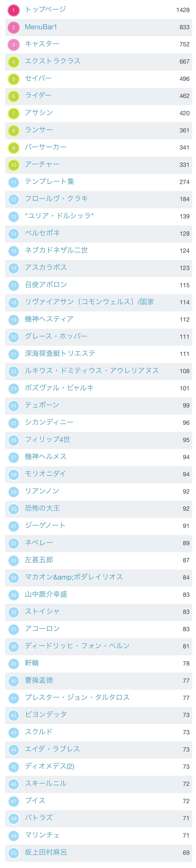
Task: Click the blue rank 39 badge
Action: point(13,663)
